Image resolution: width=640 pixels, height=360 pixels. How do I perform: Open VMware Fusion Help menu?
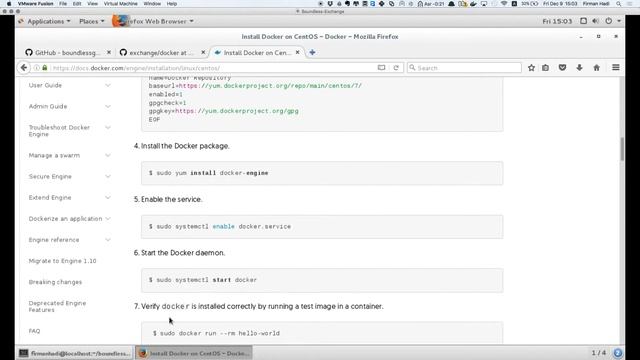(172, 4)
